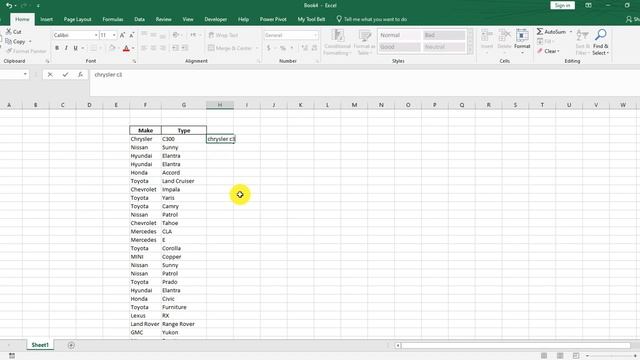Select the Bad cell style
Viewport: 640px width, 360px height.
click(444, 35)
